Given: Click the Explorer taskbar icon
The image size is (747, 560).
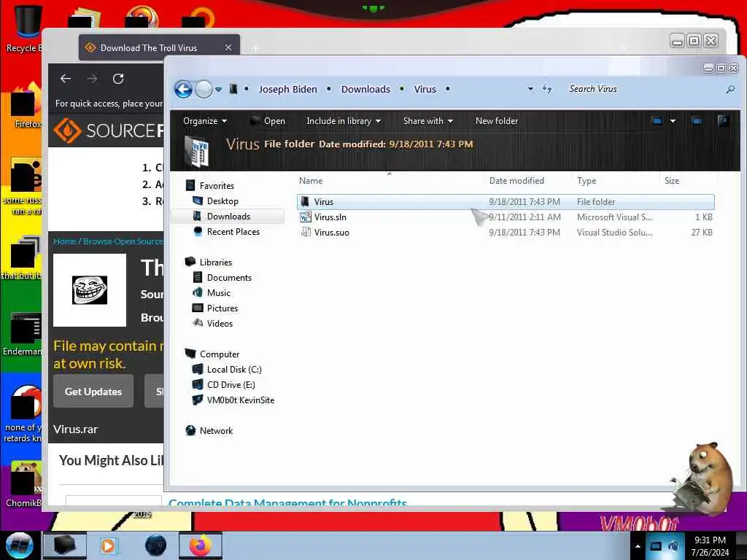Looking at the screenshot, I should pos(65,545).
